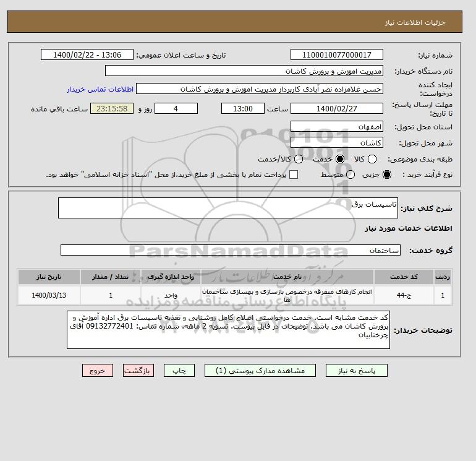
Task: Click the service name cell انجام کارهای متفرقه
Action: pyautogui.click(x=287, y=295)
